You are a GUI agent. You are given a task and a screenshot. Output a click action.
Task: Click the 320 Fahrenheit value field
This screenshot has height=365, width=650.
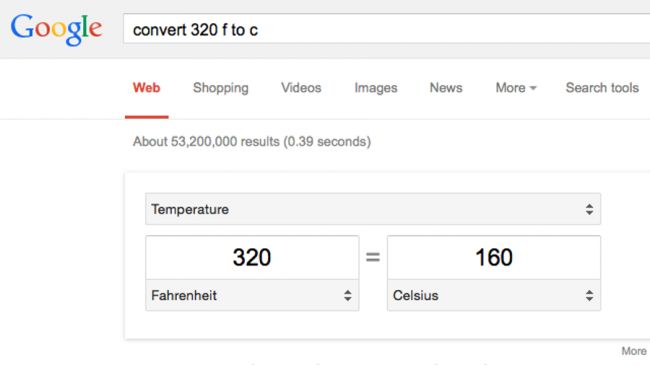click(252, 257)
